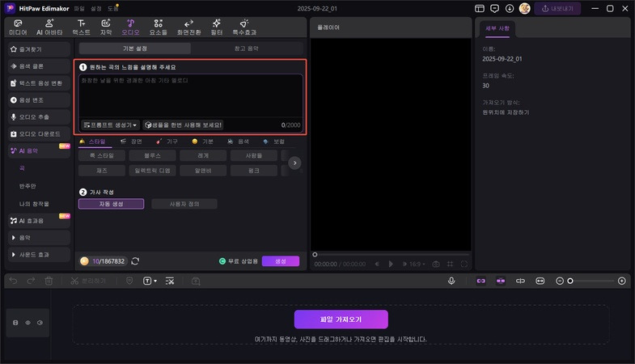Select the 기구 instrument category tab
Viewport: 635px width, 364px height.
pyautogui.click(x=167, y=142)
